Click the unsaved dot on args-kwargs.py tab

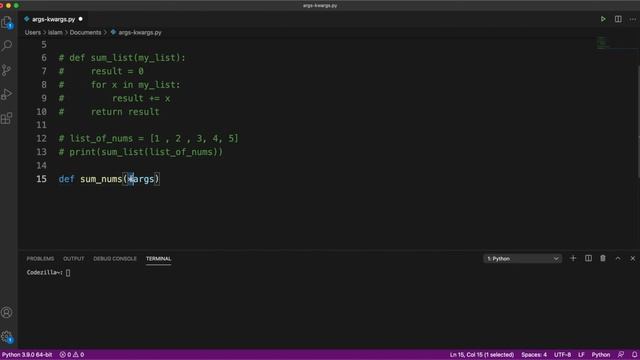coord(80,19)
